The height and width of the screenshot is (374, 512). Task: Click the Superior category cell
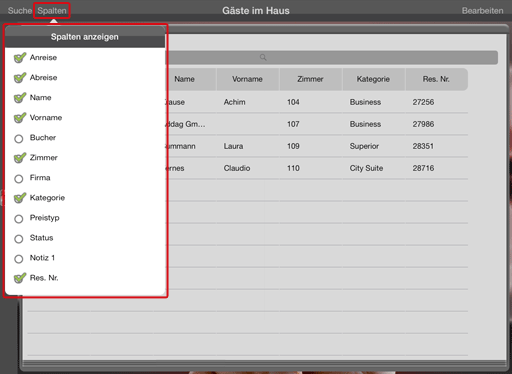point(364,146)
